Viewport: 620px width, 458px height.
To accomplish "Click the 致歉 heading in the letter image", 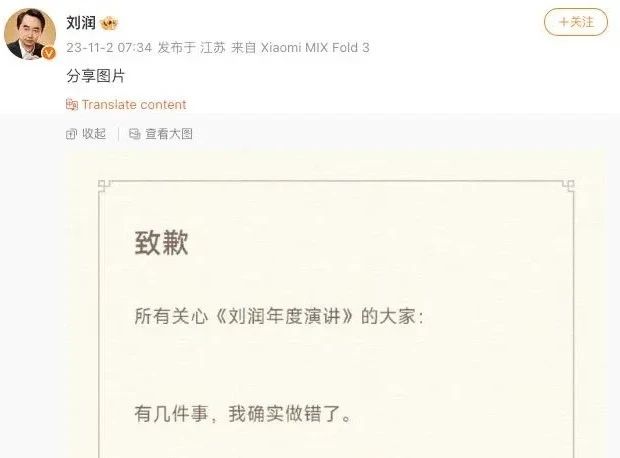I will 161,242.
